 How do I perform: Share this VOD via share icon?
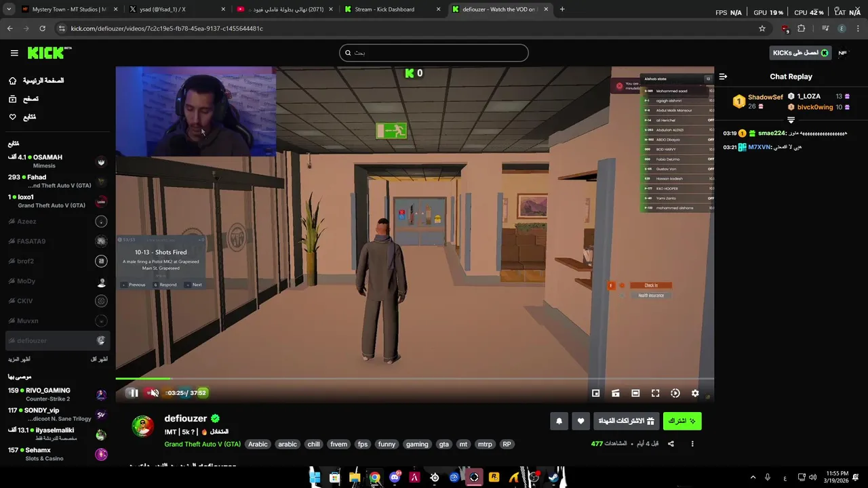coord(671,444)
